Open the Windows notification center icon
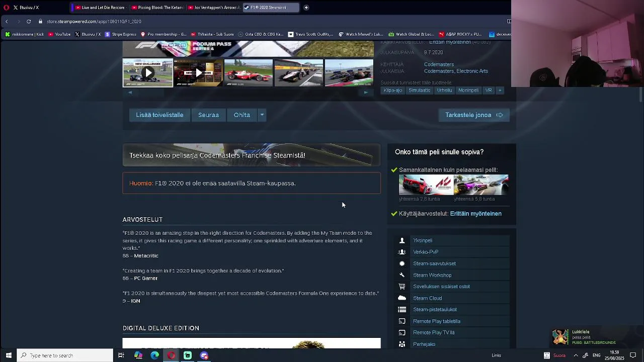Image resolution: width=644 pixels, height=362 pixels. coord(633,355)
